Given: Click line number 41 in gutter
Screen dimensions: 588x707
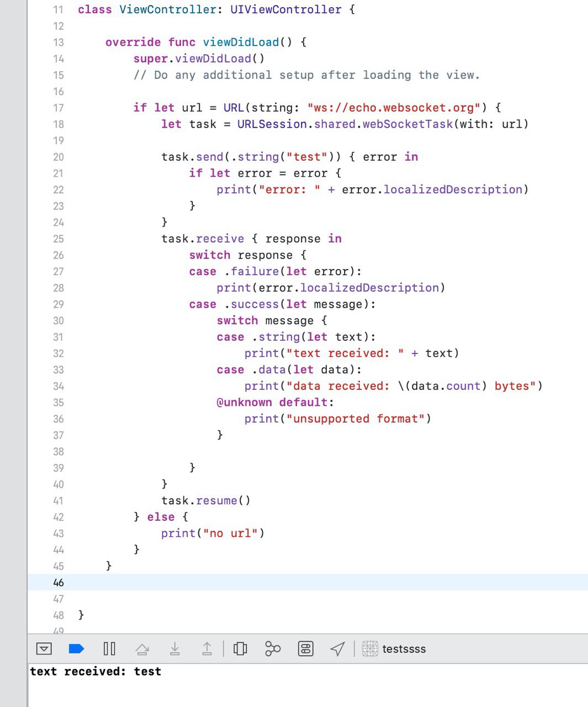Looking at the screenshot, I should tap(59, 500).
